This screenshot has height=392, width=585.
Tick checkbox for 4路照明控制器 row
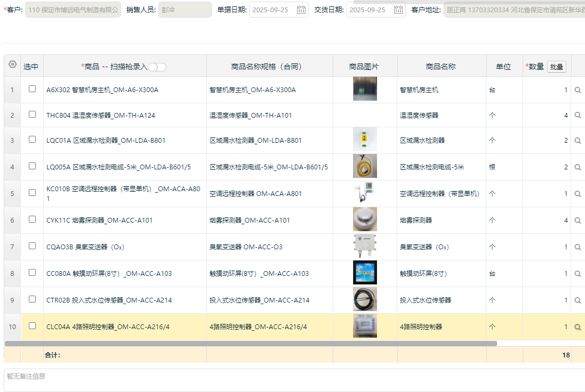32,326
